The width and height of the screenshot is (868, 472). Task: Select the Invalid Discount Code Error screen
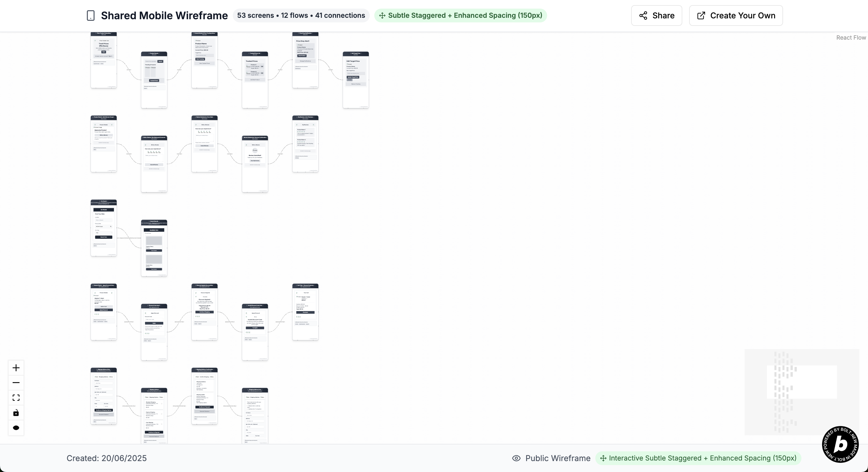[255, 332]
